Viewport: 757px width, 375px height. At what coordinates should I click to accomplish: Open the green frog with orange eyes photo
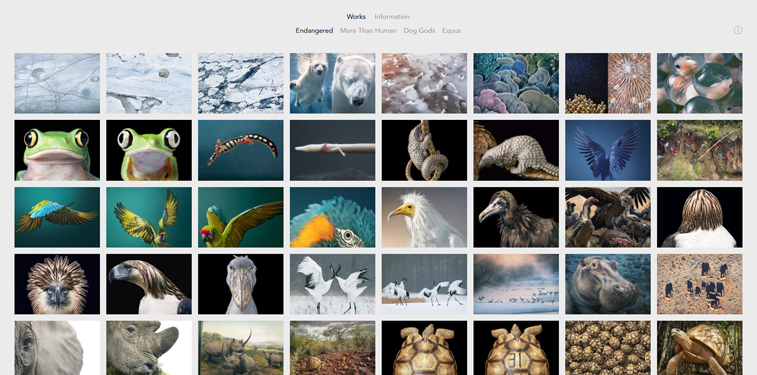57,150
